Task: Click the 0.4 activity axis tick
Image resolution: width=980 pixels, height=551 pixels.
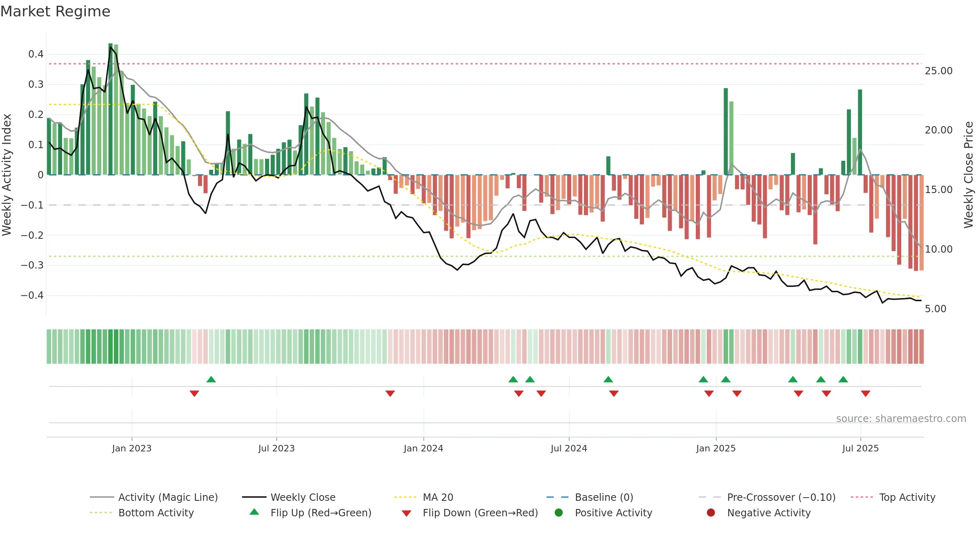Action: point(36,54)
